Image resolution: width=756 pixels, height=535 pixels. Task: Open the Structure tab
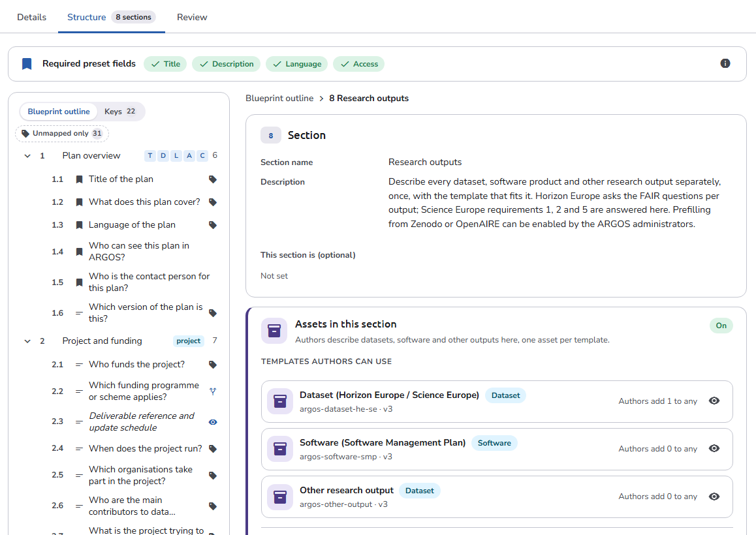tap(112, 18)
